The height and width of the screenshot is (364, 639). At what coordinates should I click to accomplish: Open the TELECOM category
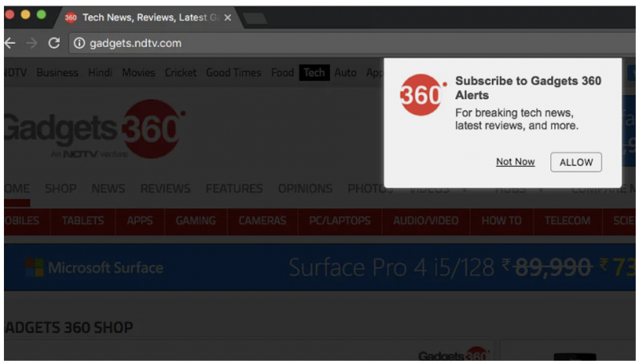click(x=568, y=220)
